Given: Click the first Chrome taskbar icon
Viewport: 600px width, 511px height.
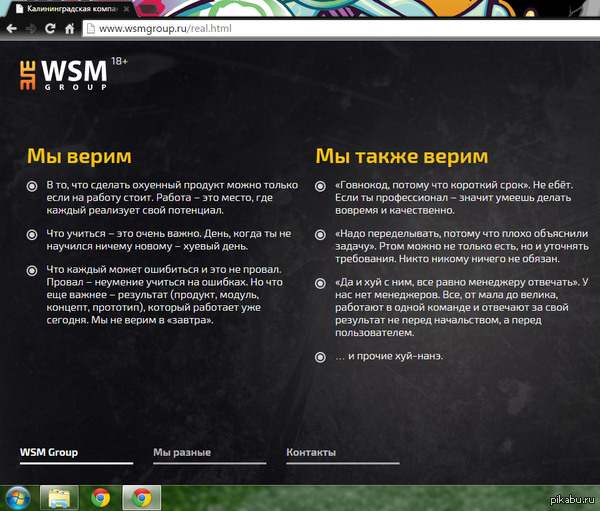Looking at the screenshot, I should [x=100, y=498].
